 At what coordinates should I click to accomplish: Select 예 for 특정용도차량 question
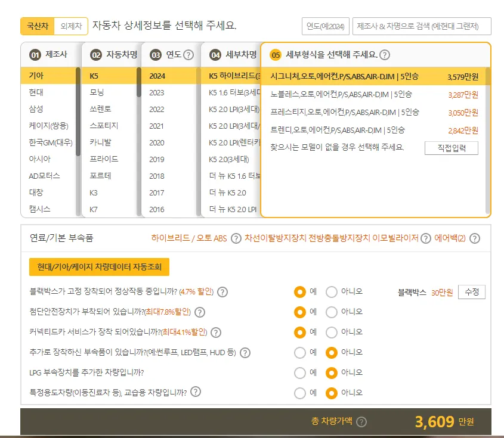[299, 393]
